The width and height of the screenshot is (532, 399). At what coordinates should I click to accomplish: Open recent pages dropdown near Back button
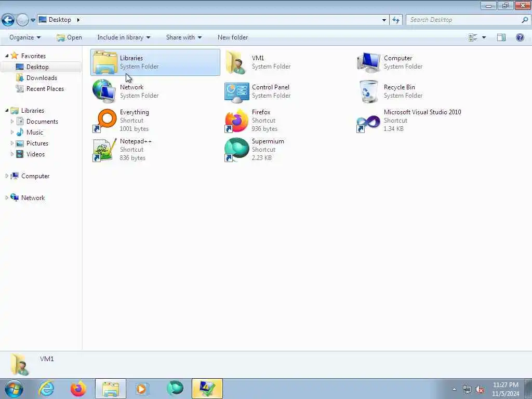(x=33, y=20)
